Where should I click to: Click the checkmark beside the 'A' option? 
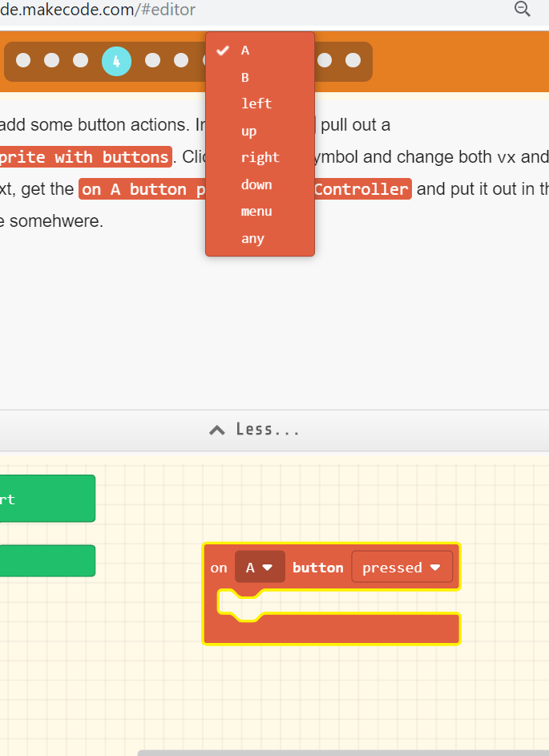click(222, 50)
